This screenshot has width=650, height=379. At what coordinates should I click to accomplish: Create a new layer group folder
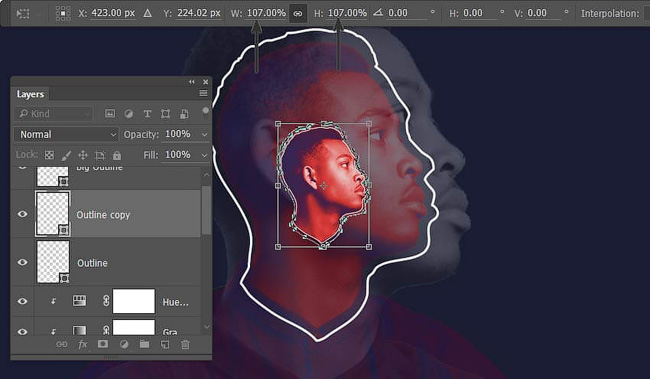pyautogui.click(x=144, y=344)
